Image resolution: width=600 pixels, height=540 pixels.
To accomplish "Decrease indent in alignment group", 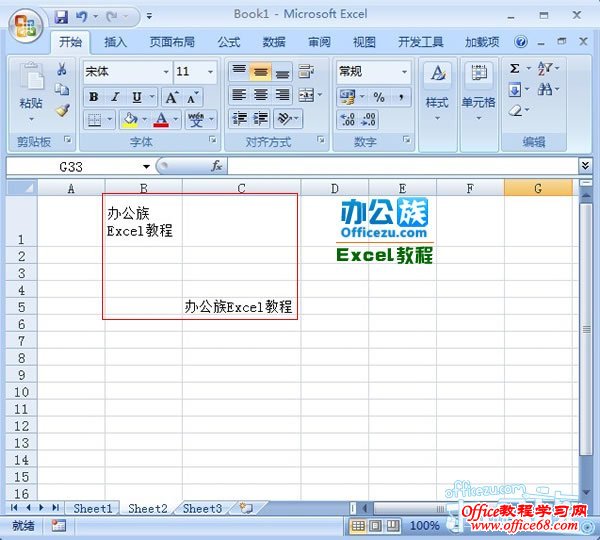I will pos(240,119).
